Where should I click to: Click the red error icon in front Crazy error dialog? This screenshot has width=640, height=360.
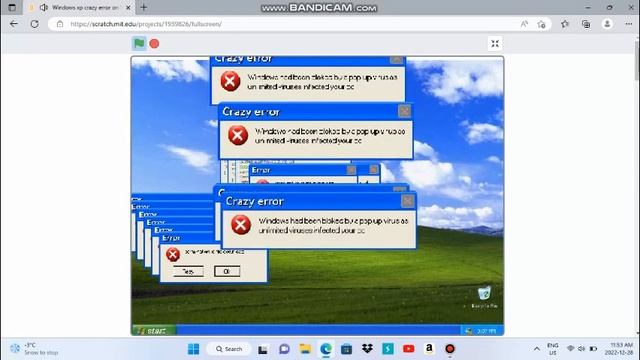tap(241, 224)
